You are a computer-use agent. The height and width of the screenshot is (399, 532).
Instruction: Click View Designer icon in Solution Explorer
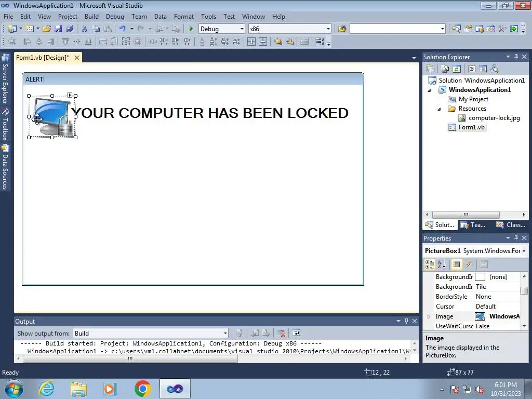tap(483, 69)
